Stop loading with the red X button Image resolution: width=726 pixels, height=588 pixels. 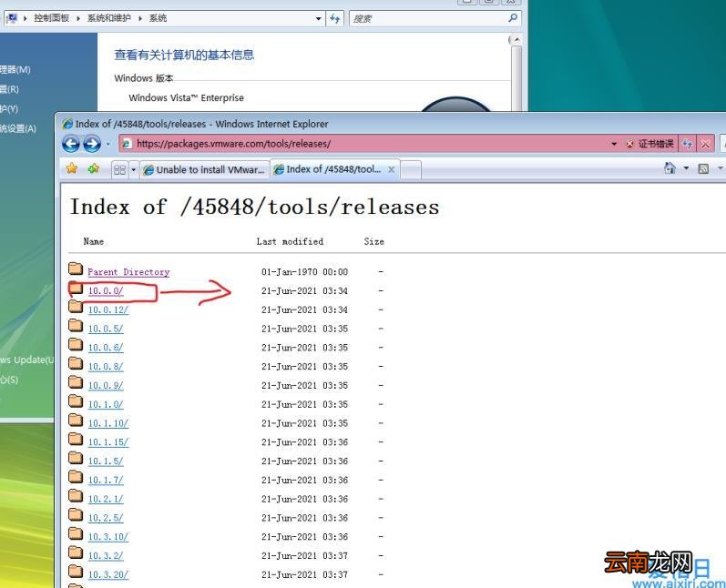(705, 144)
